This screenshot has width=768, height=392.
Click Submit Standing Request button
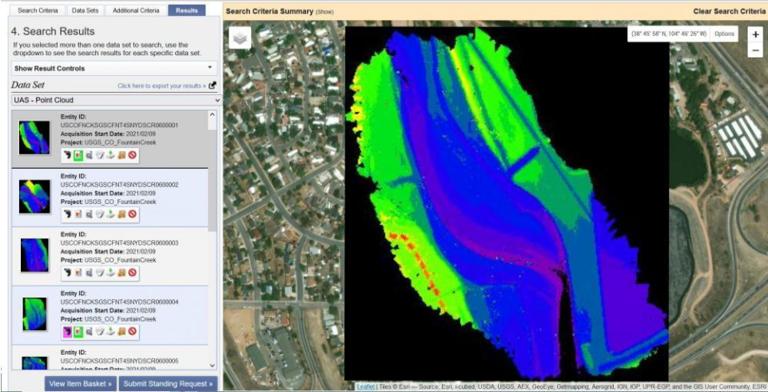tap(168, 384)
